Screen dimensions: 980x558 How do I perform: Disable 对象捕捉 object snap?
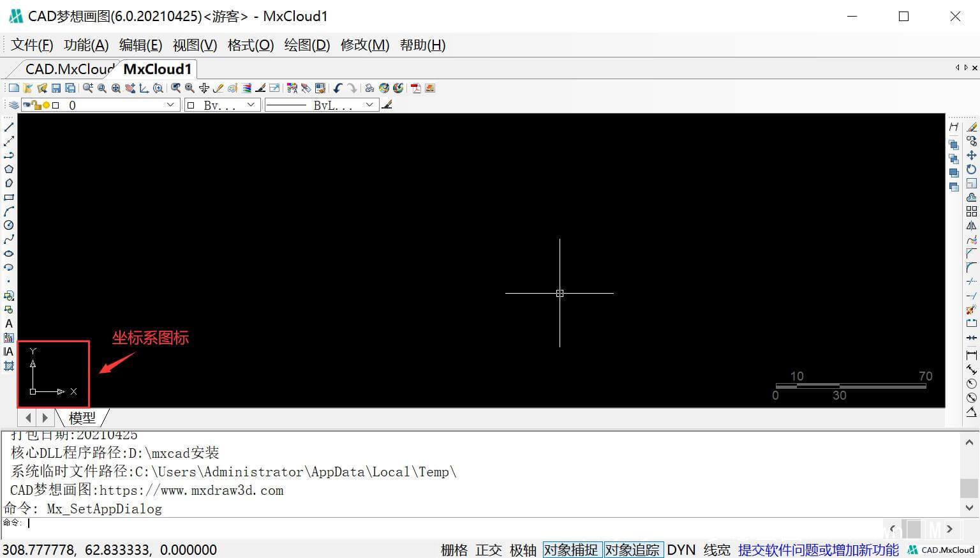(x=571, y=550)
